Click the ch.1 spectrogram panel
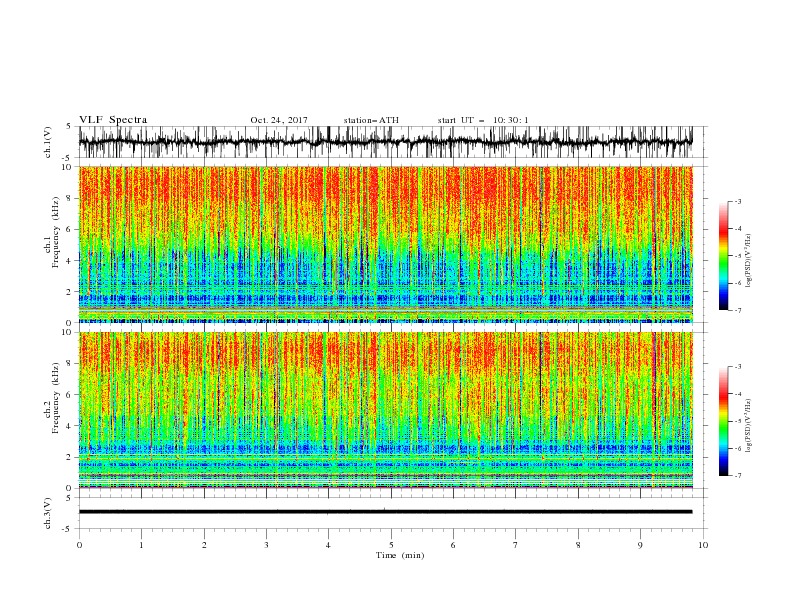Screen dimensions: 792x612 pos(385,244)
